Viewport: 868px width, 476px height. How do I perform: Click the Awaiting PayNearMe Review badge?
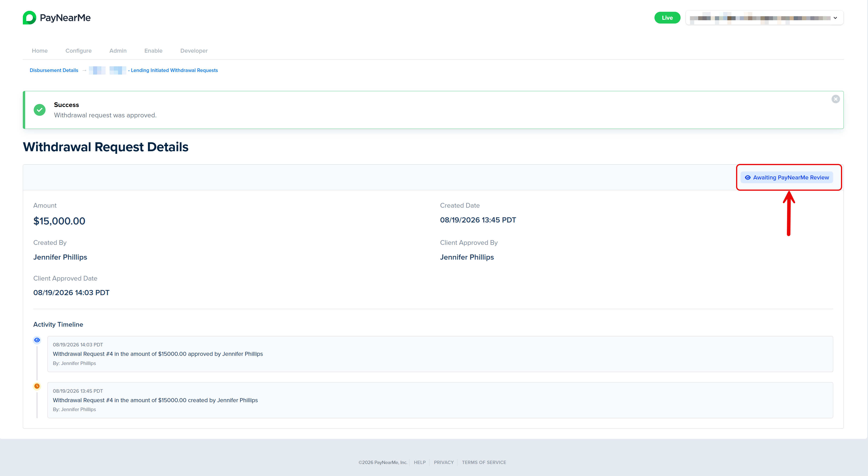(x=786, y=178)
